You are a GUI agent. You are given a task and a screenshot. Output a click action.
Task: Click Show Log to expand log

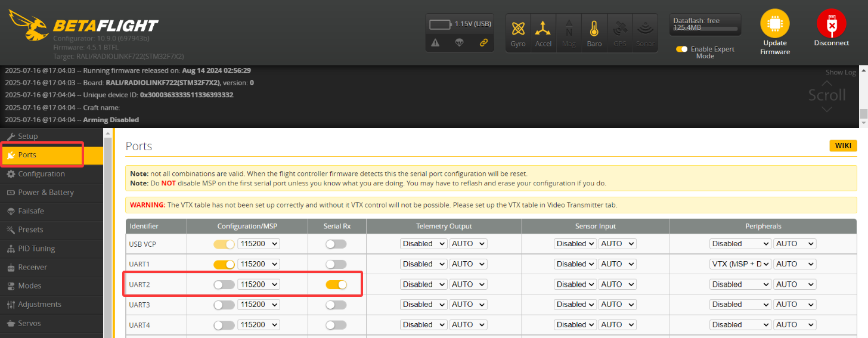coord(841,72)
